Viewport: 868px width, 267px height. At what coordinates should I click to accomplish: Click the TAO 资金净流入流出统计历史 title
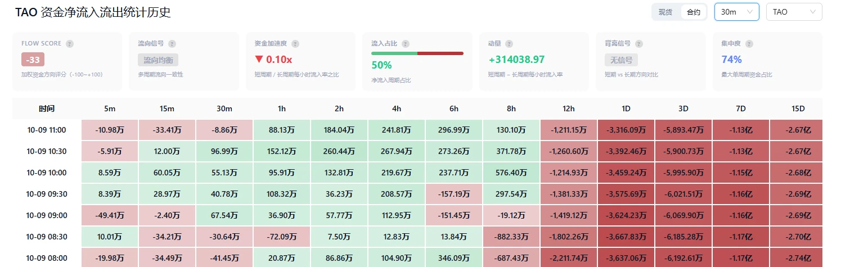coord(93,12)
